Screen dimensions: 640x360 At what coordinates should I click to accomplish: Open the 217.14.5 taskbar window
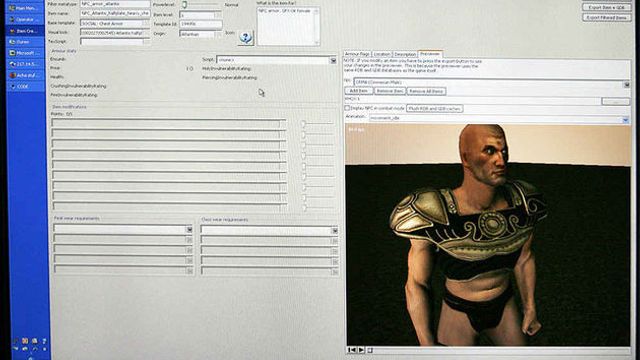point(25,64)
